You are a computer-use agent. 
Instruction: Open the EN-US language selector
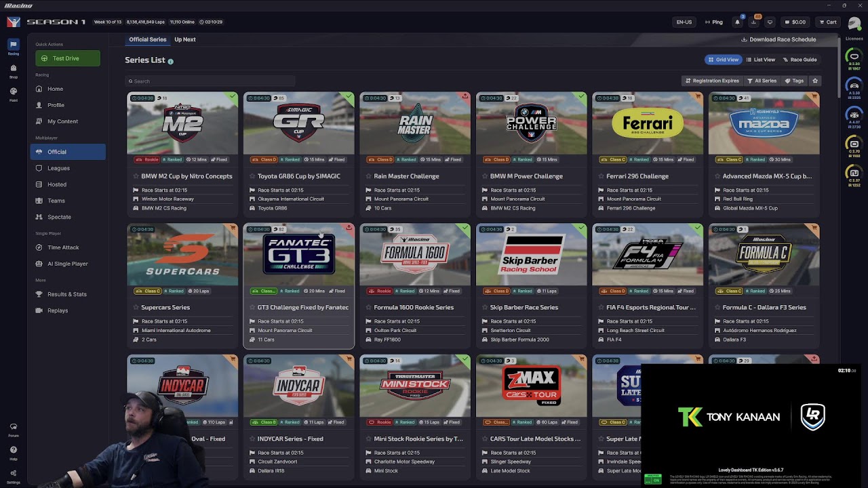click(684, 22)
